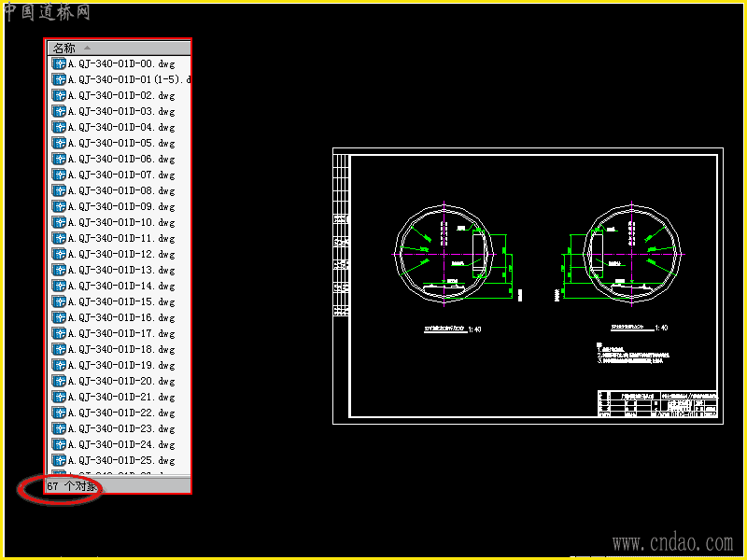
Task: Click the dwg icon for A.QJ-340-01D-25.dwg
Action: 59,460
